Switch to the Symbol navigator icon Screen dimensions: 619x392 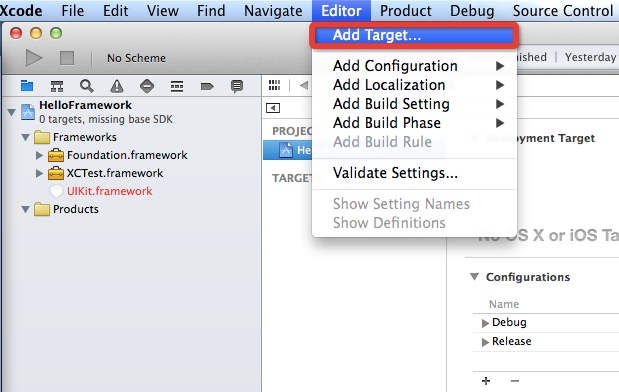click(x=57, y=86)
